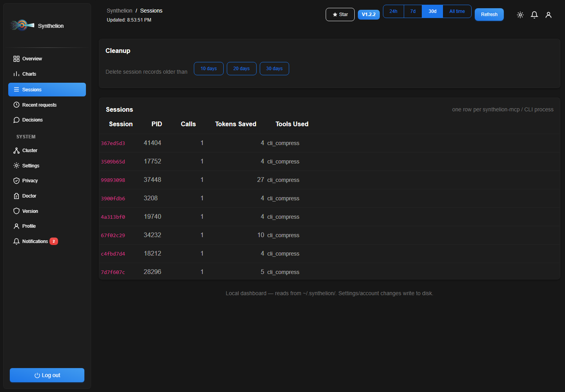The height and width of the screenshot is (392, 565).
Task: Open the user account icon in header
Action: [x=549, y=15]
